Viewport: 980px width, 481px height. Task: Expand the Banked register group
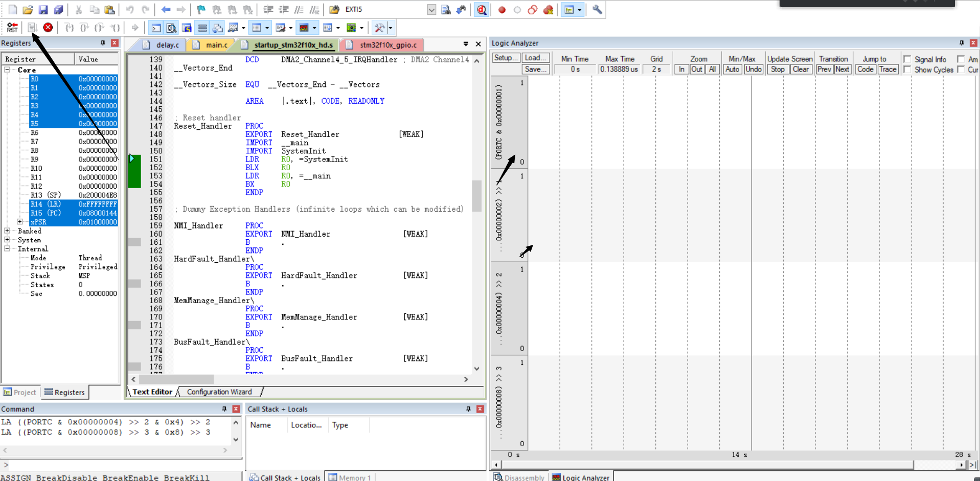point(8,231)
